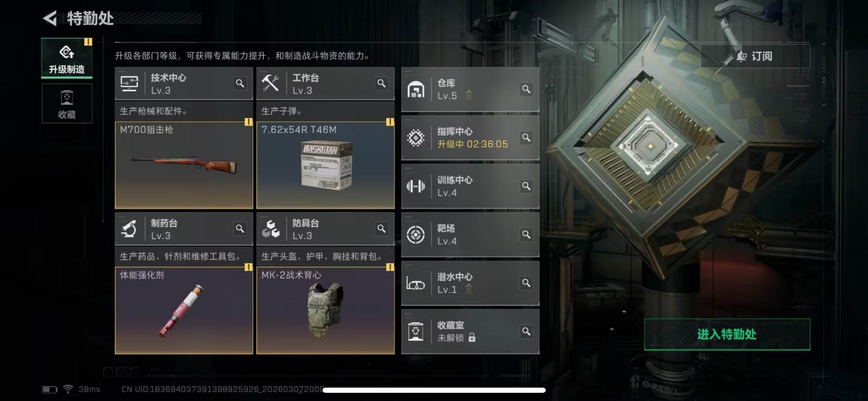Click the 进入特勤处 button
868x401 pixels.
[727, 334]
